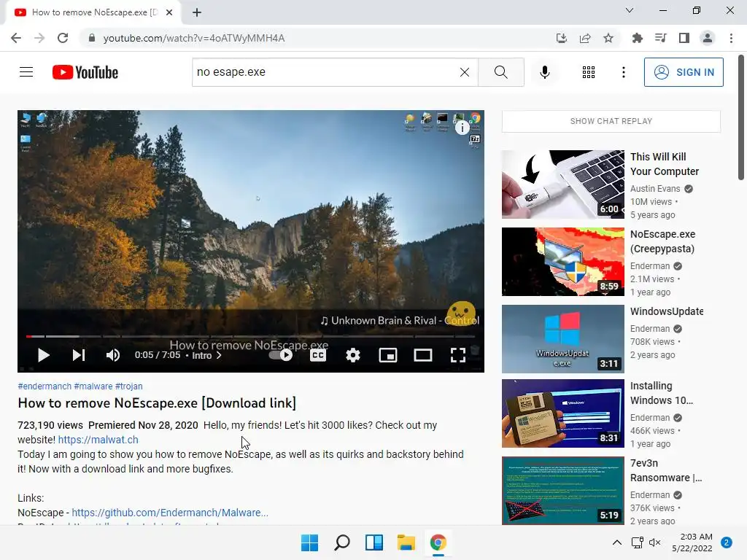Open 7ev3n Ransomware video thumbnail
The width and height of the screenshot is (747, 560).
point(563,491)
